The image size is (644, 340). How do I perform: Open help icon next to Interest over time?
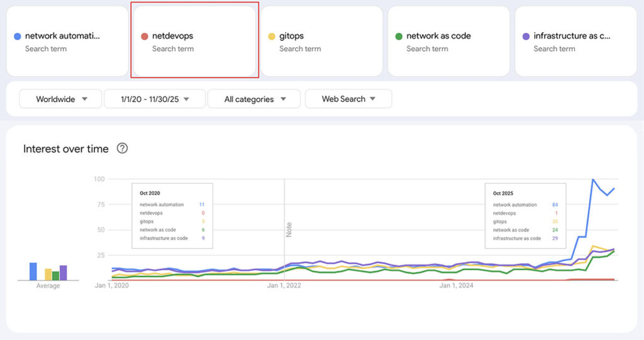tap(122, 148)
